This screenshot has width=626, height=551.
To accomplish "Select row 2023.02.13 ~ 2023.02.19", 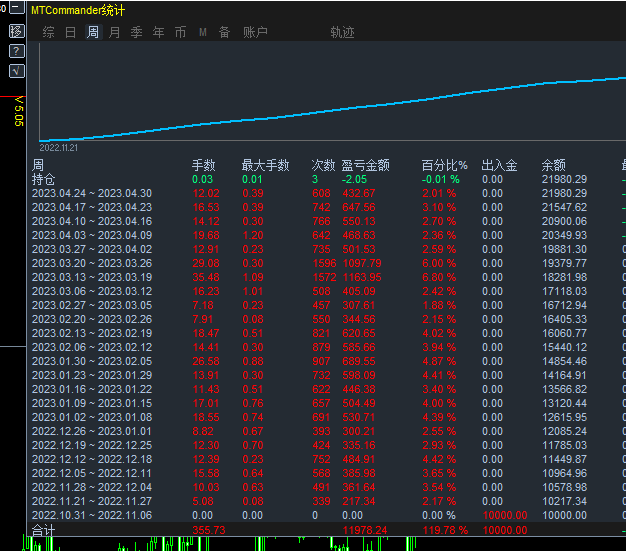I will (326, 333).
